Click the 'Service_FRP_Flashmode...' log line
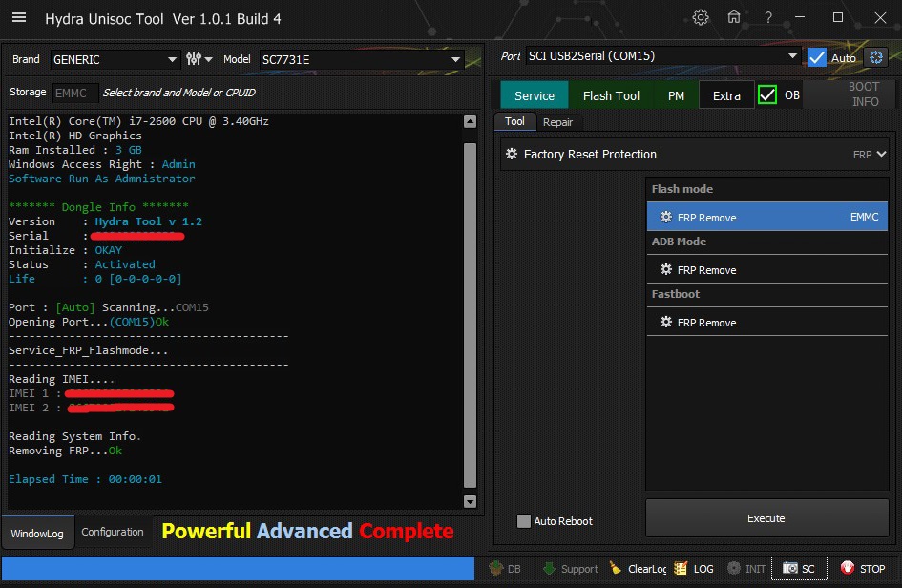Viewport: 902px width, 588px height. [88, 350]
